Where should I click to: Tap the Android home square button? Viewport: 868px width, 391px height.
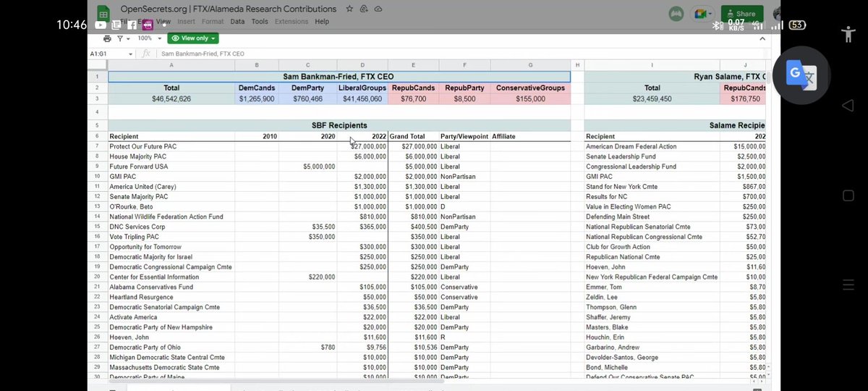[x=848, y=195]
